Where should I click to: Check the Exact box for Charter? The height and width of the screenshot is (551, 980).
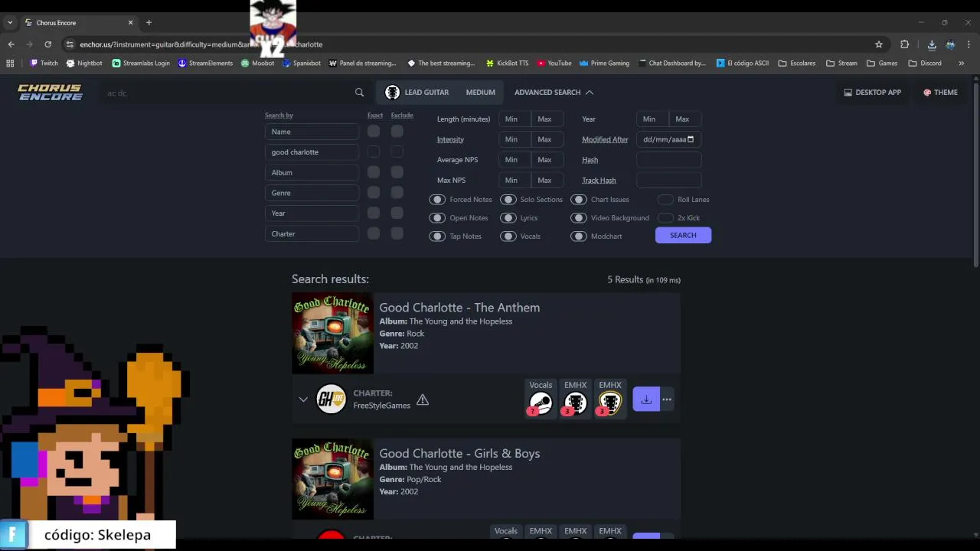point(374,233)
